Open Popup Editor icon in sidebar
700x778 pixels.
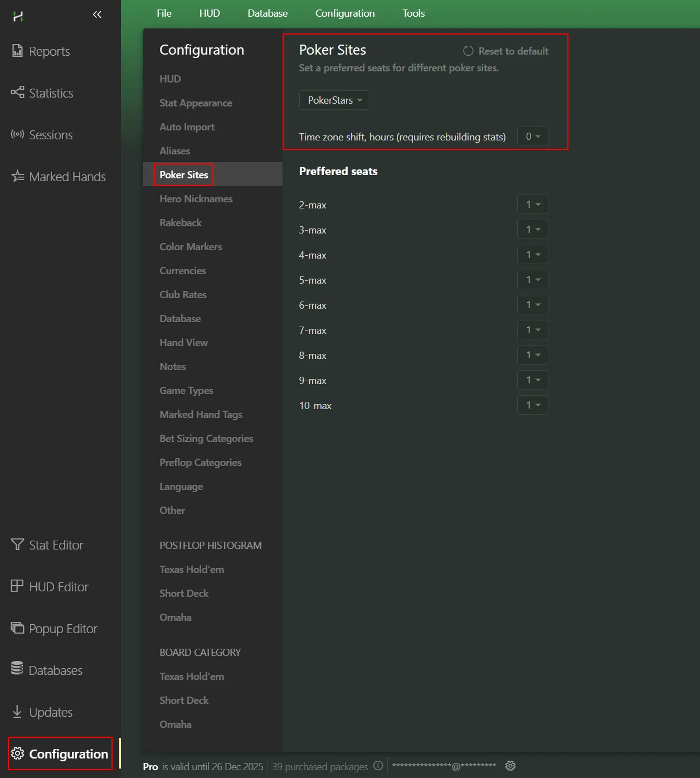coord(17,628)
